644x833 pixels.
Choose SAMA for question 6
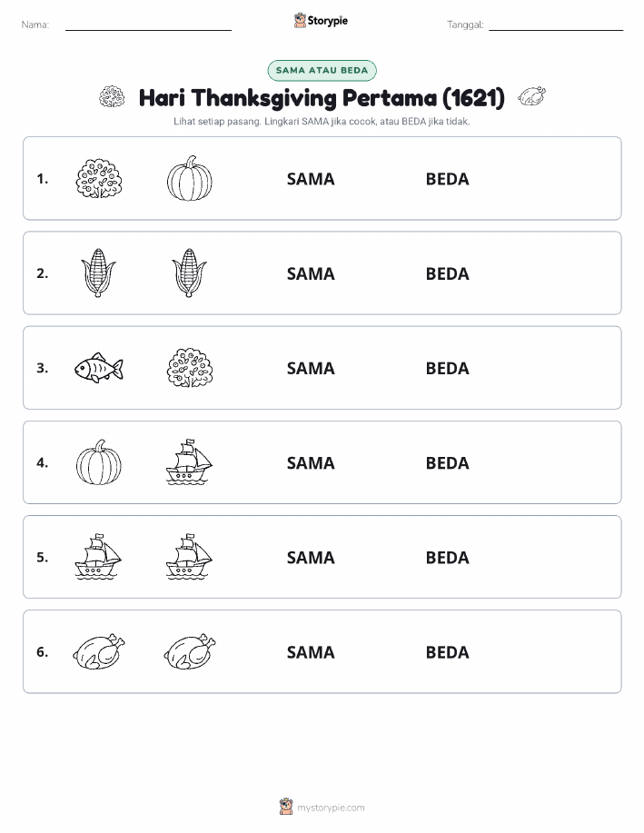point(311,652)
